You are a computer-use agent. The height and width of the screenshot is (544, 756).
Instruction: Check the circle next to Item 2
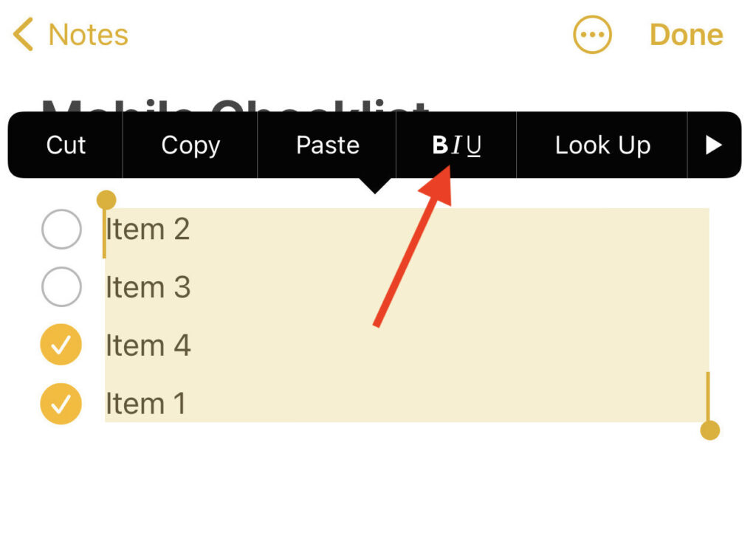[x=61, y=230]
